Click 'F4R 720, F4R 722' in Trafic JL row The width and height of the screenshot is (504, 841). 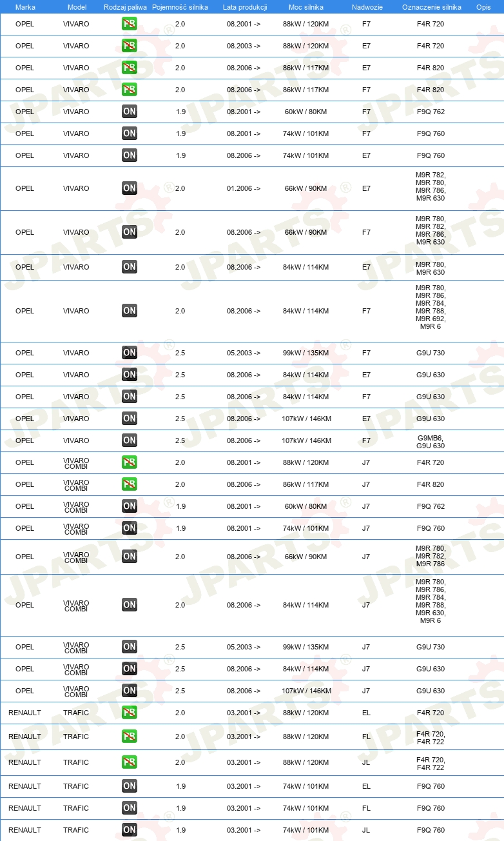[431, 764]
